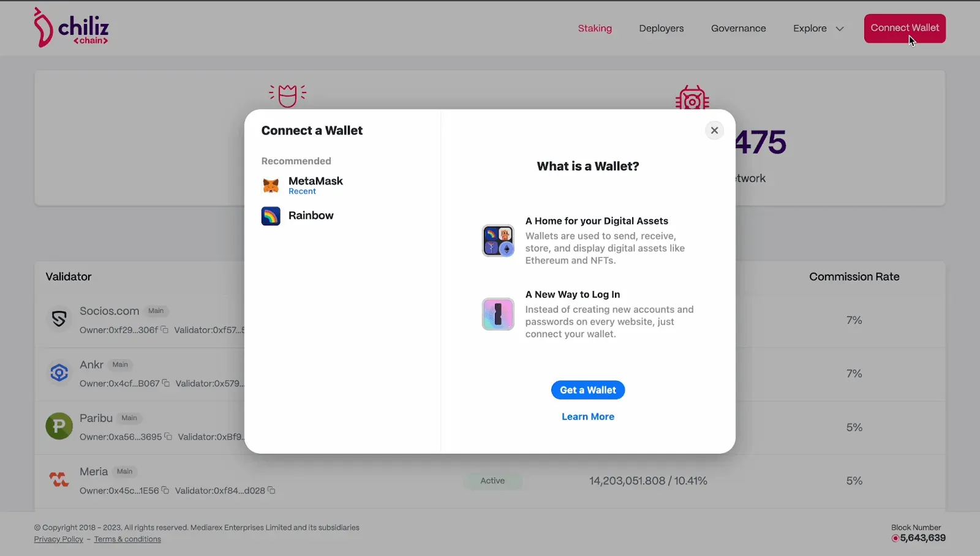Click the Ankr validator logo
The height and width of the screenshot is (556, 980).
(59, 372)
